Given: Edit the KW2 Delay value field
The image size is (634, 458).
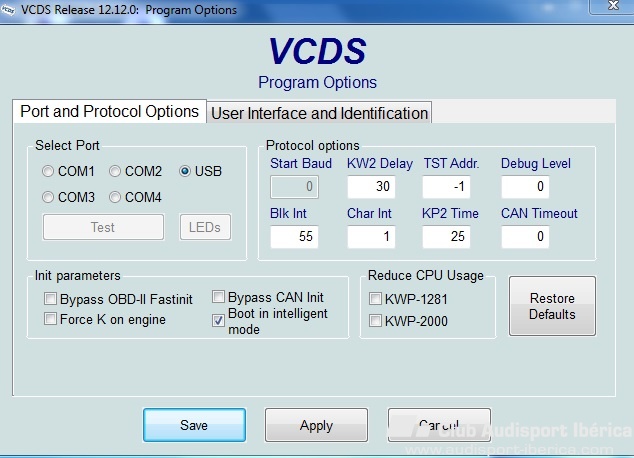Looking at the screenshot, I should [x=371, y=187].
